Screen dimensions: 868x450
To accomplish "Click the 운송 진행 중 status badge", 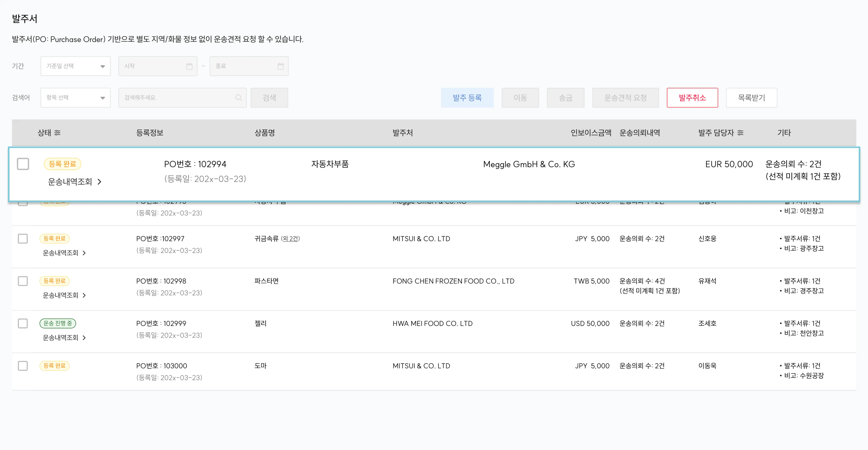I will coord(58,323).
